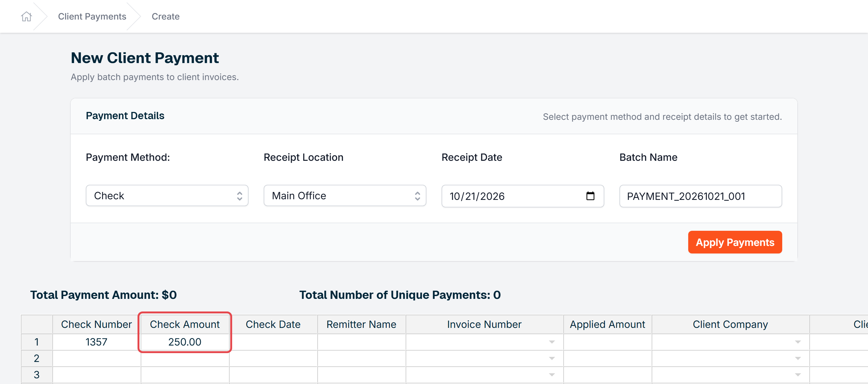Screen dimensions: 868x384
Task: Select row header 1 in the grid
Action: [x=37, y=342]
